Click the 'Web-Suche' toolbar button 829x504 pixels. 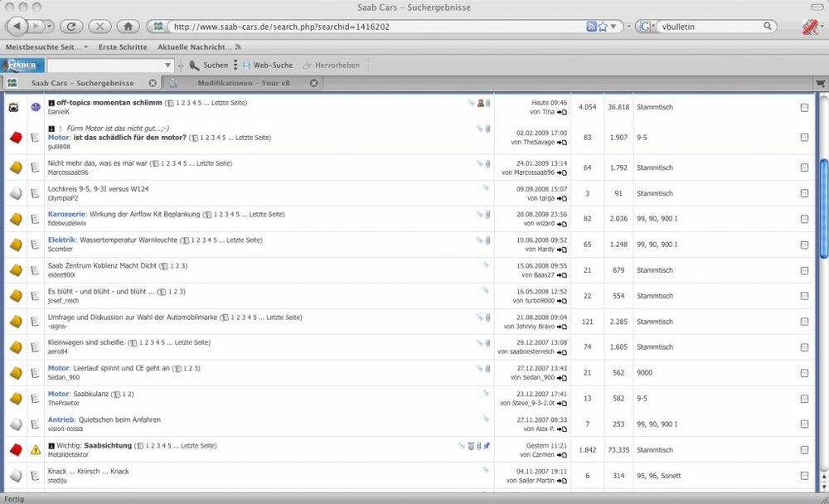point(268,65)
